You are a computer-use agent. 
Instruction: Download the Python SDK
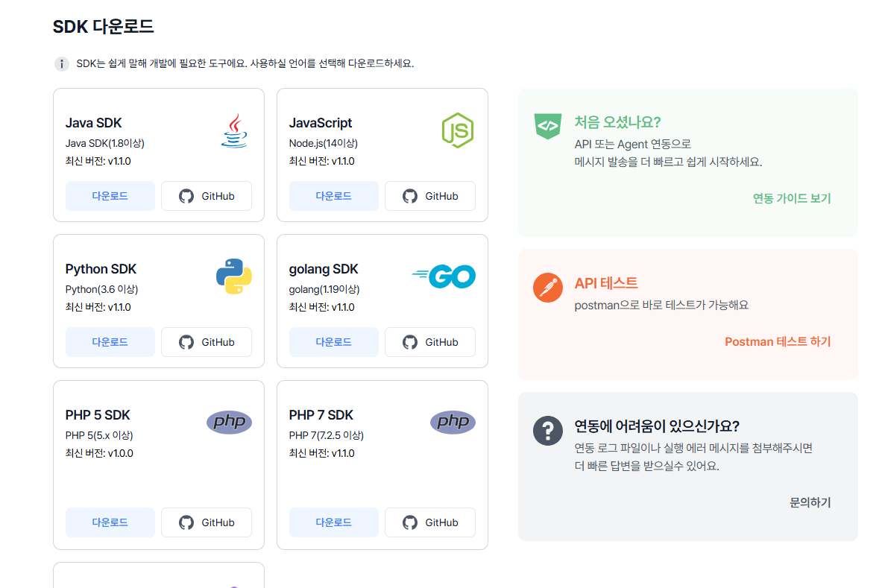[110, 342]
